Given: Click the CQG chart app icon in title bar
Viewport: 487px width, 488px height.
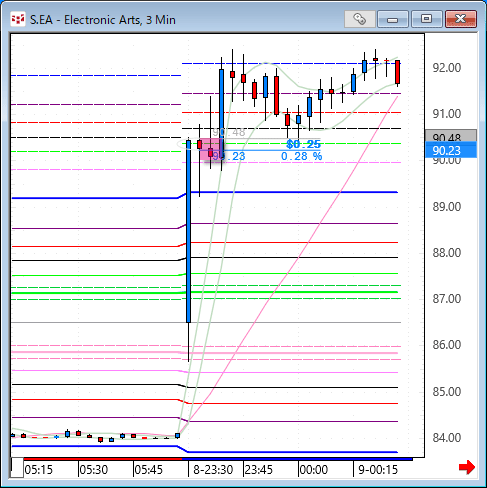Looking at the screenshot, I should [x=18, y=20].
